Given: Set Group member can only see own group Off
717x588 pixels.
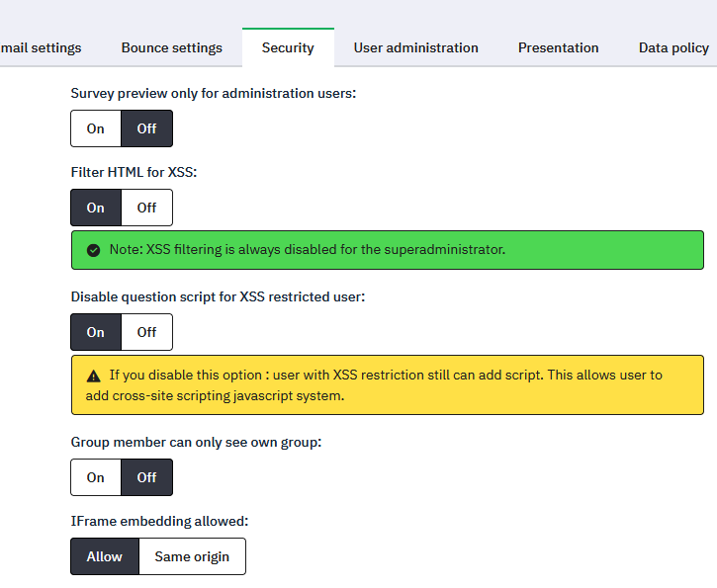Looking at the screenshot, I should 146,477.
